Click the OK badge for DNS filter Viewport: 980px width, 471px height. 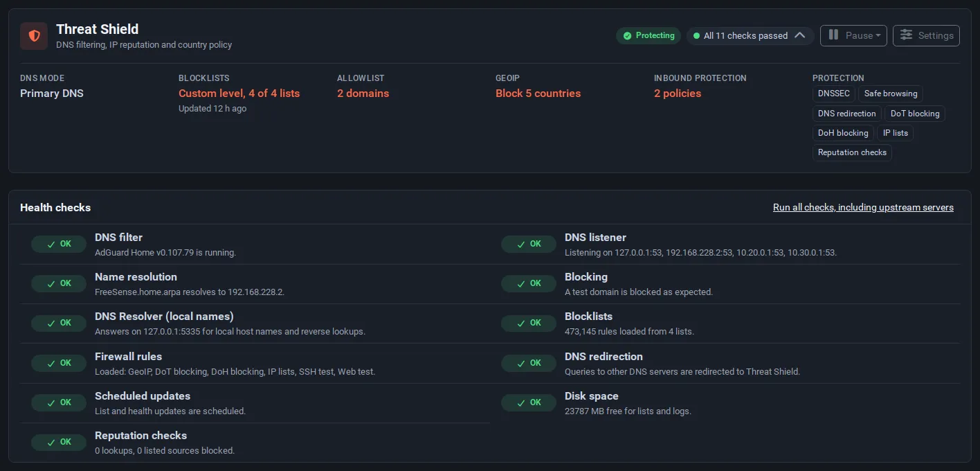59,244
